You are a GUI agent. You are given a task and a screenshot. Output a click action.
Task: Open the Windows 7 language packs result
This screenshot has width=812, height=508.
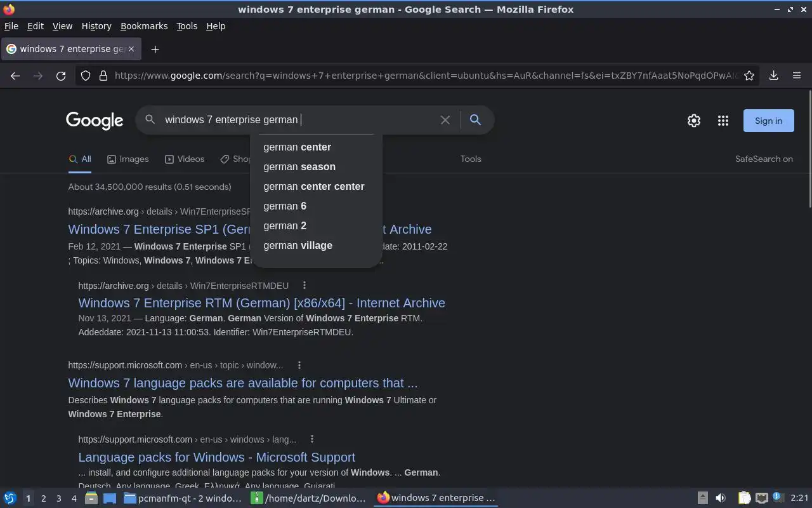(243, 383)
